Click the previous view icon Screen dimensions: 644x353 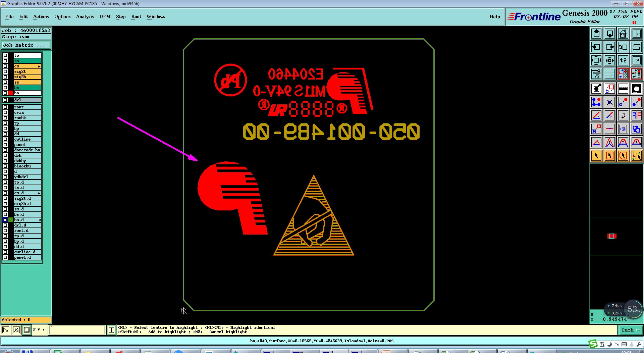623,47
